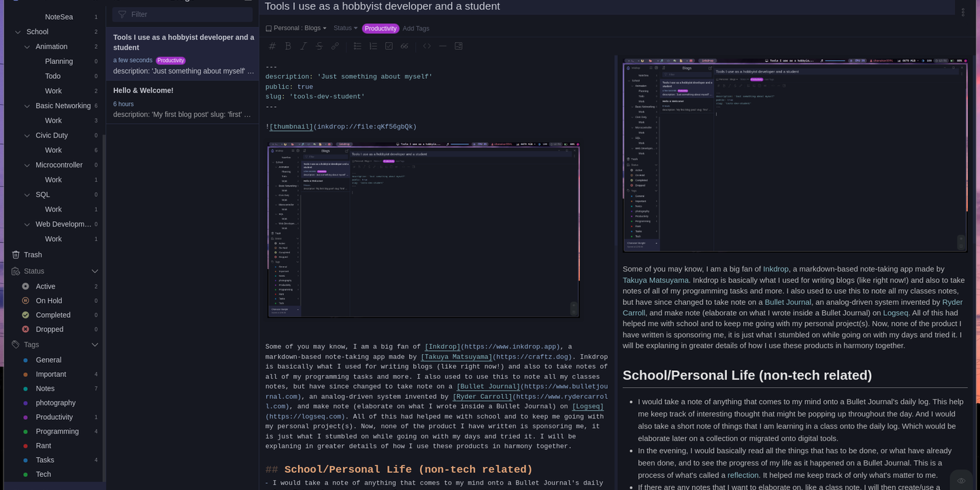Collapse the School notebook

pyautogui.click(x=18, y=32)
